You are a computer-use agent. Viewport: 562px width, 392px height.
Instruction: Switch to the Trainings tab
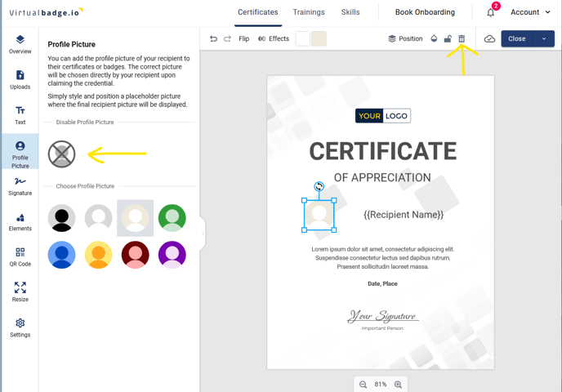309,12
